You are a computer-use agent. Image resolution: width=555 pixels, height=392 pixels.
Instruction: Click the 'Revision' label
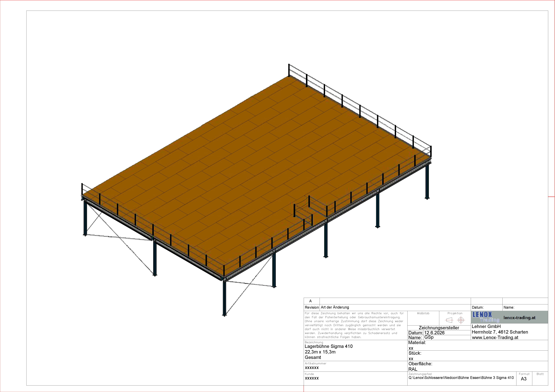point(312,307)
